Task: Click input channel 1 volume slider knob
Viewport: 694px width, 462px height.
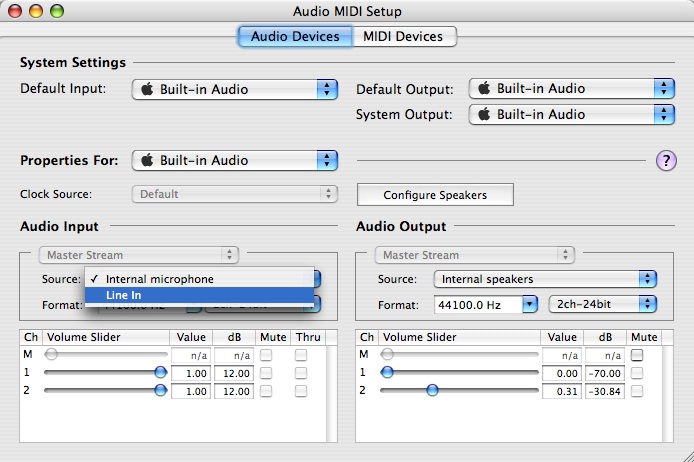Action: [x=160, y=373]
